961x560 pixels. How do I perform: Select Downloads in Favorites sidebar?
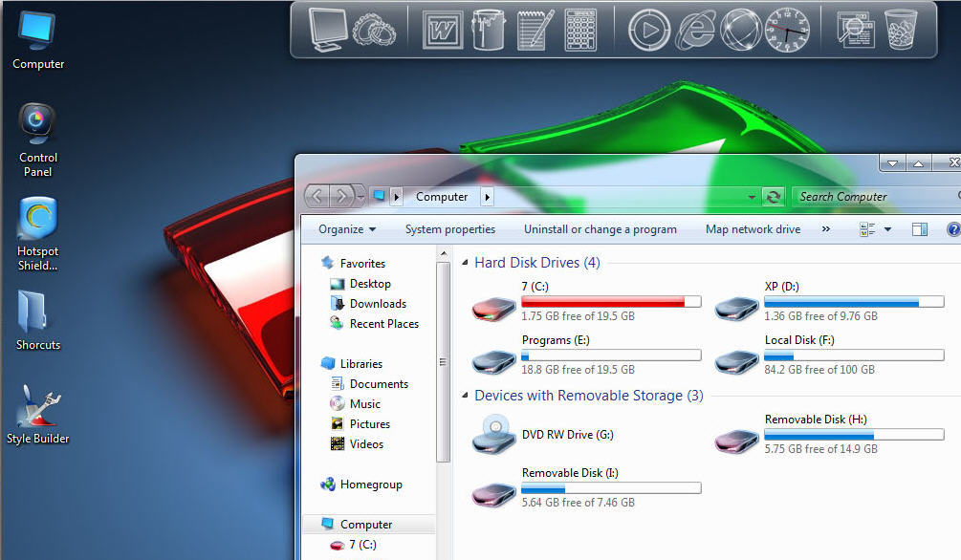378,304
